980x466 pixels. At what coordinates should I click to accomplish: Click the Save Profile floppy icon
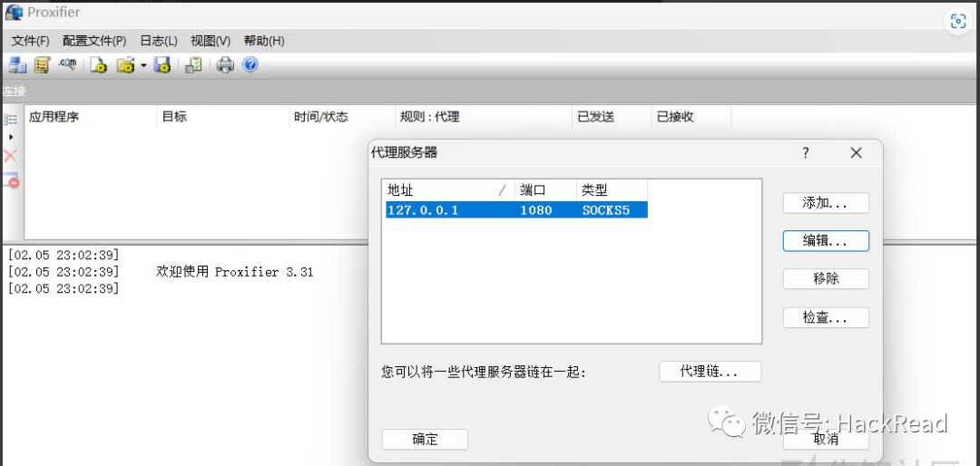pyautogui.click(x=162, y=65)
